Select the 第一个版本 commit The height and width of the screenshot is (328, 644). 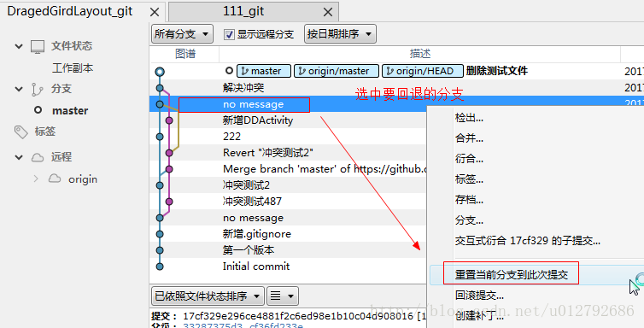(x=248, y=250)
